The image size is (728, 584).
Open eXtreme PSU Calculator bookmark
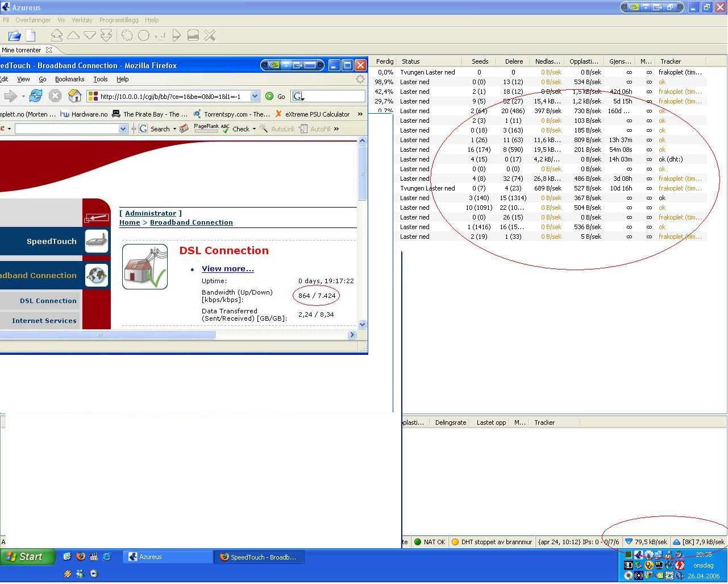tap(312, 114)
